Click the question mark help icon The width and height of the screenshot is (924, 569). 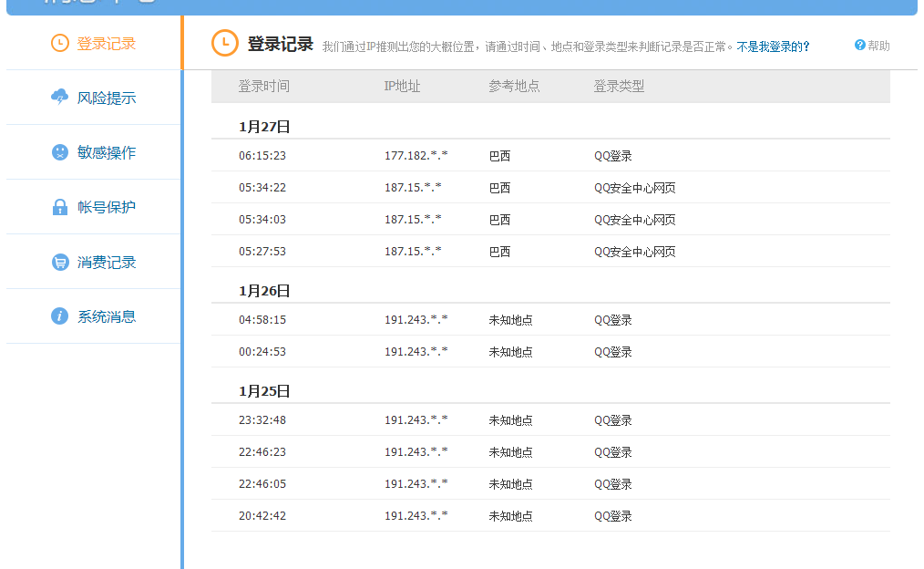(860, 45)
